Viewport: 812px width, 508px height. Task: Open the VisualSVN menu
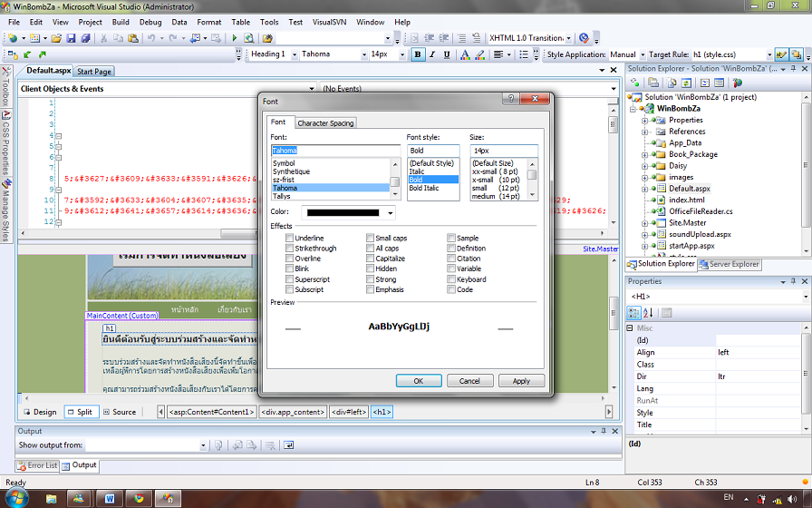point(329,23)
